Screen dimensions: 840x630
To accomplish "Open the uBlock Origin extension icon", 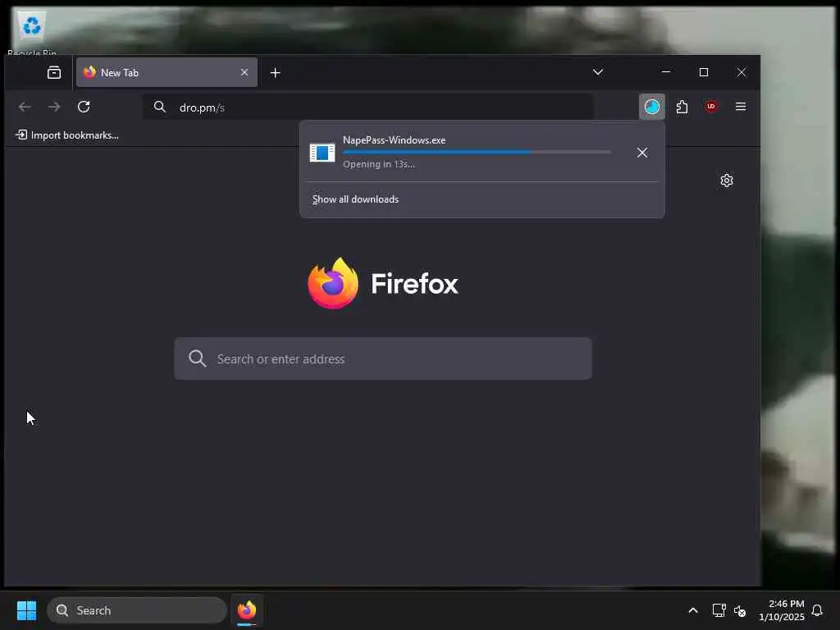I will (711, 107).
